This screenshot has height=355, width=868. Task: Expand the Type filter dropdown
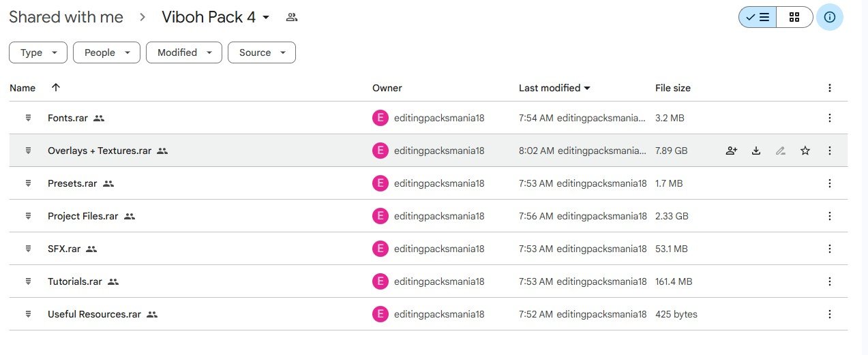pos(38,52)
